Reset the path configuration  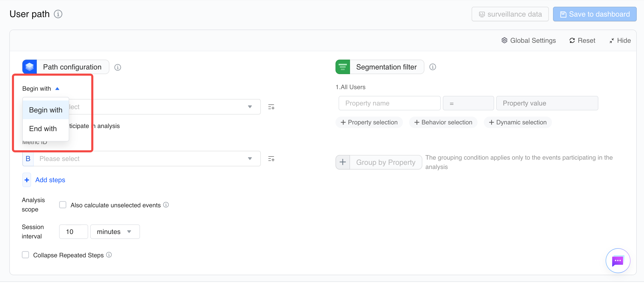pos(582,40)
